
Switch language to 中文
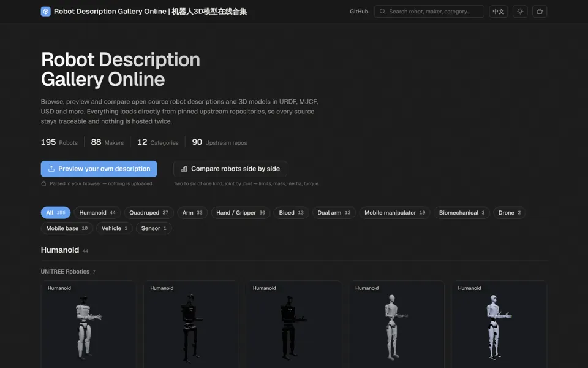pos(498,11)
